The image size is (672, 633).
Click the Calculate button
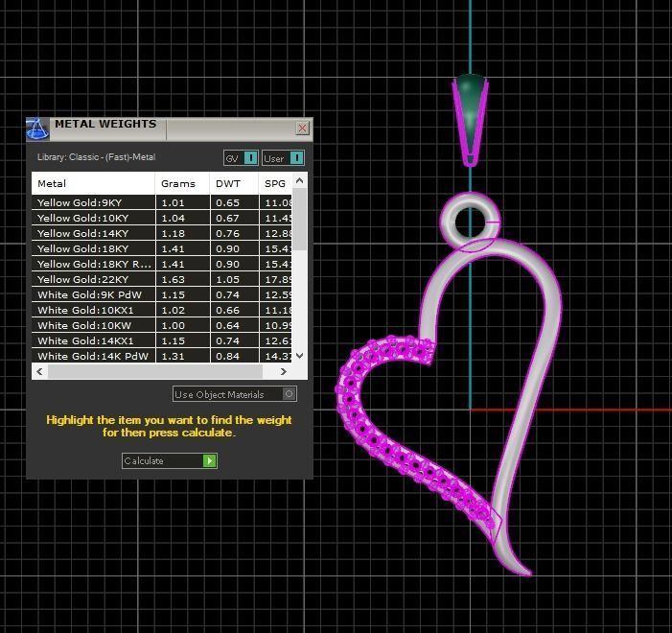tap(170, 460)
